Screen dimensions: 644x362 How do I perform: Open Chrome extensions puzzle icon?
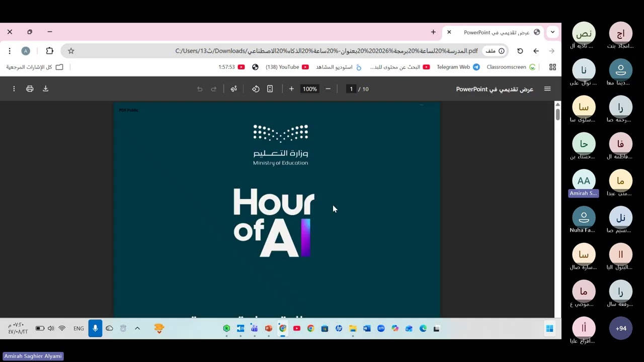click(49, 51)
